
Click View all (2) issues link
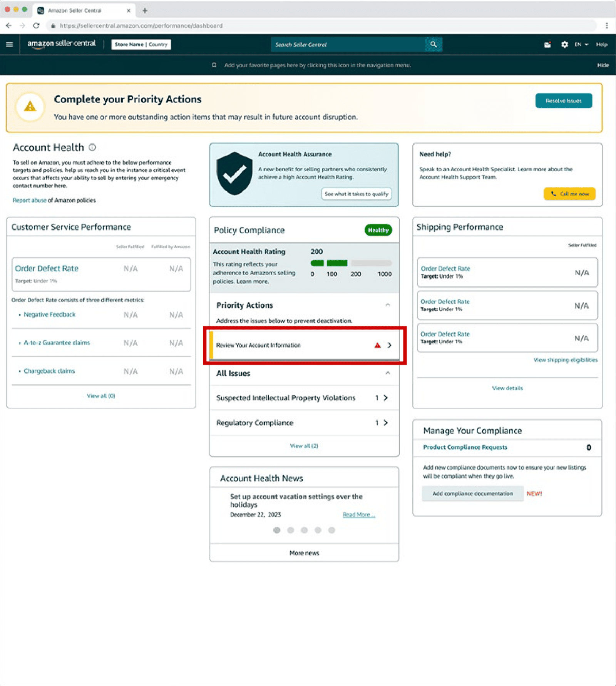pyautogui.click(x=304, y=446)
